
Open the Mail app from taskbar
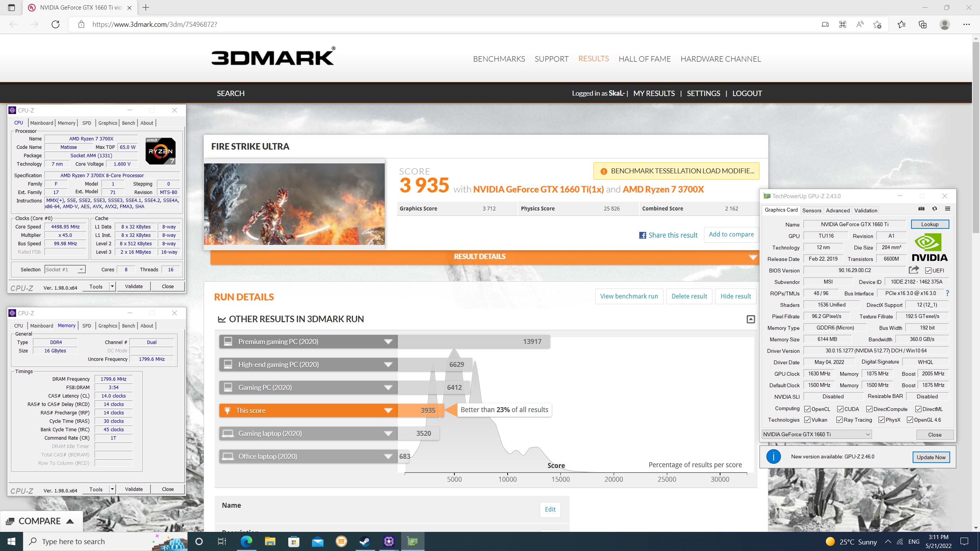(318, 541)
